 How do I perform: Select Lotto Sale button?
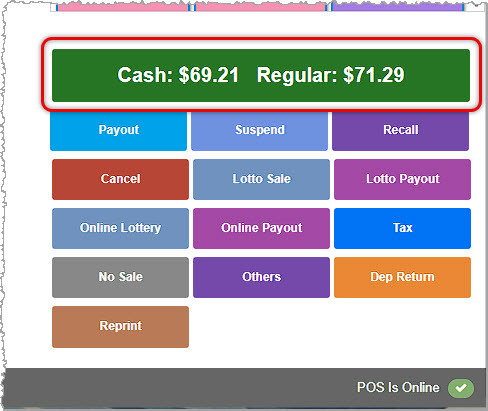click(261, 179)
